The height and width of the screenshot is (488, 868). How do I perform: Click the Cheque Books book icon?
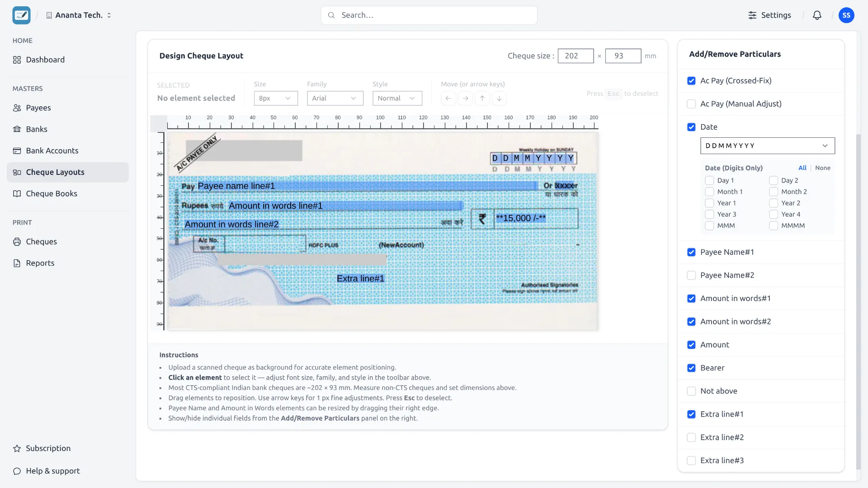[x=17, y=193]
